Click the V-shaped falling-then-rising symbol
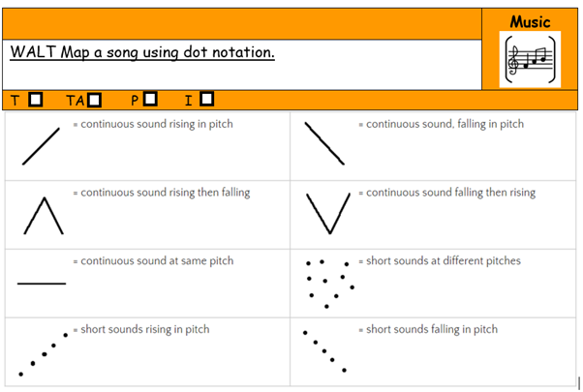 pos(327,212)
